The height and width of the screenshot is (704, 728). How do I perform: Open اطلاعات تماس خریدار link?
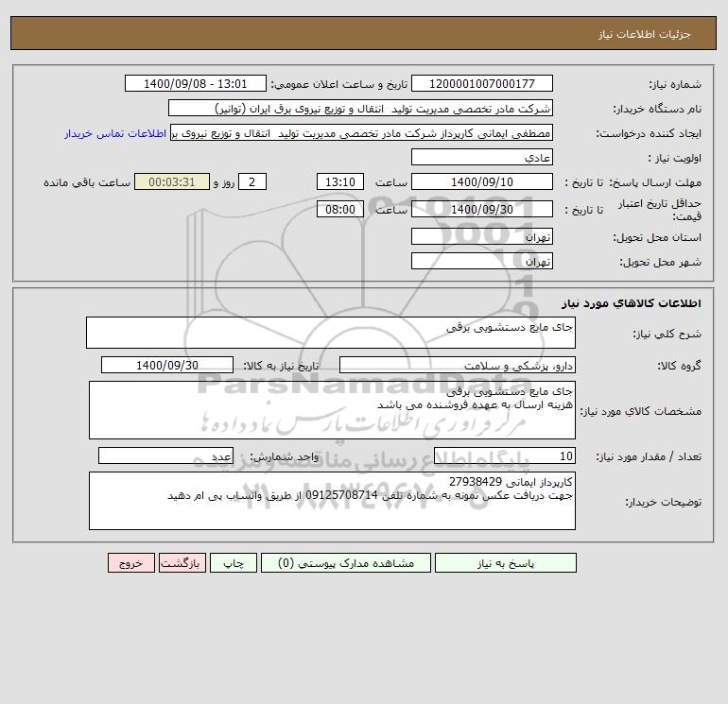(115, 133)
